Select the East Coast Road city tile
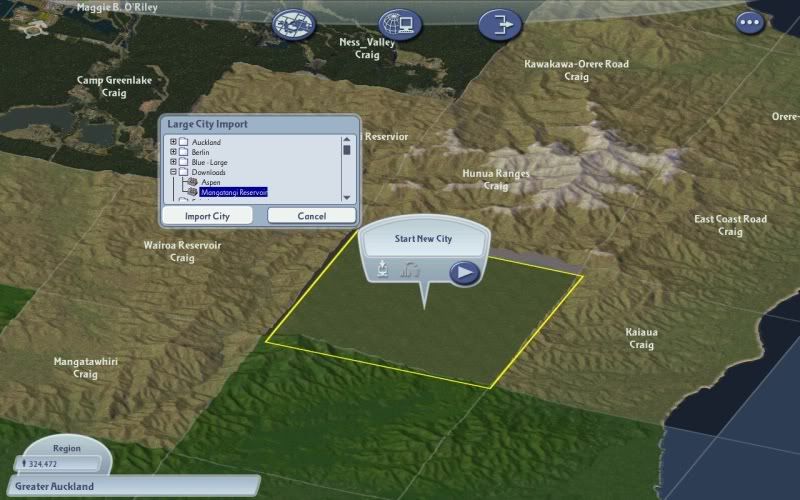Viewport: 800px width, 500px height. click(730, 225)
